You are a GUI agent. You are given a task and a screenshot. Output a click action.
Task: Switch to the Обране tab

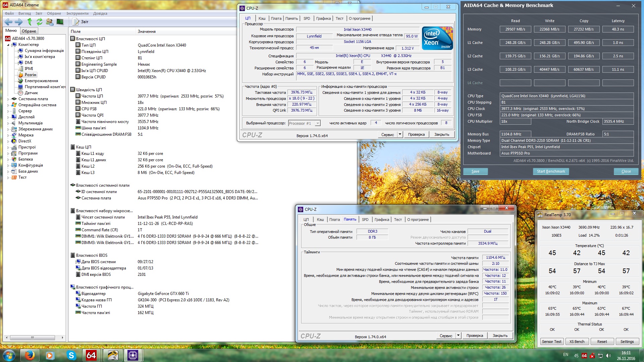click(29, 31)
